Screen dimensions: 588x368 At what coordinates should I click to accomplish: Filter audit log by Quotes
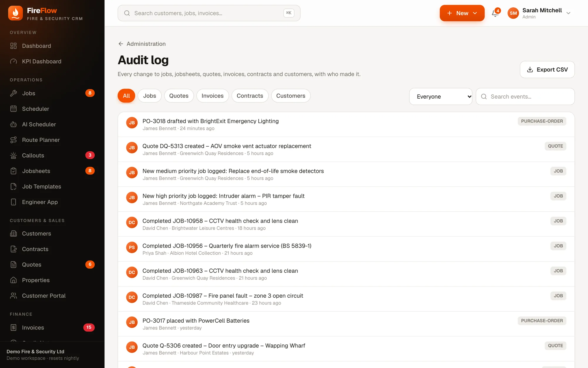[179, 96]
